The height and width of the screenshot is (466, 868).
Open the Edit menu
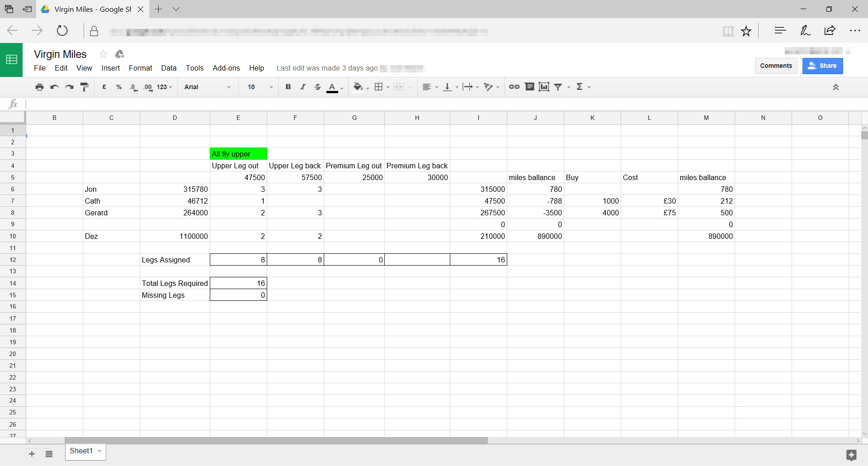[61, 68]
